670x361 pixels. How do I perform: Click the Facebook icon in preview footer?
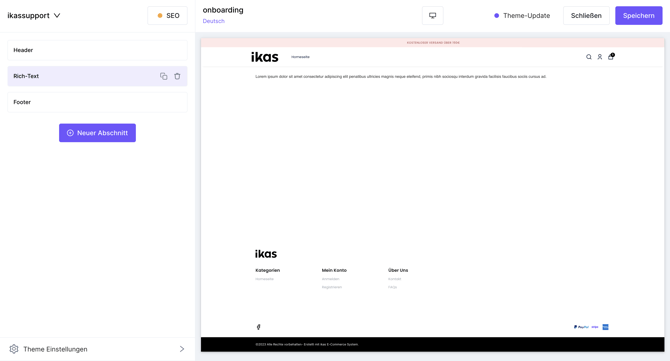coord(258,327)
